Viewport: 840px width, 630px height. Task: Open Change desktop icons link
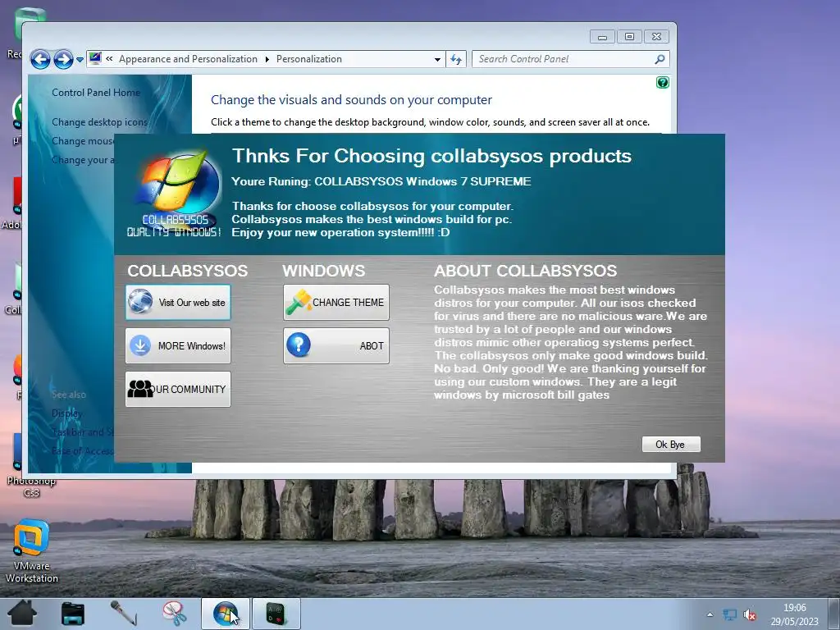pyautogui.click(x=99, y=122)
